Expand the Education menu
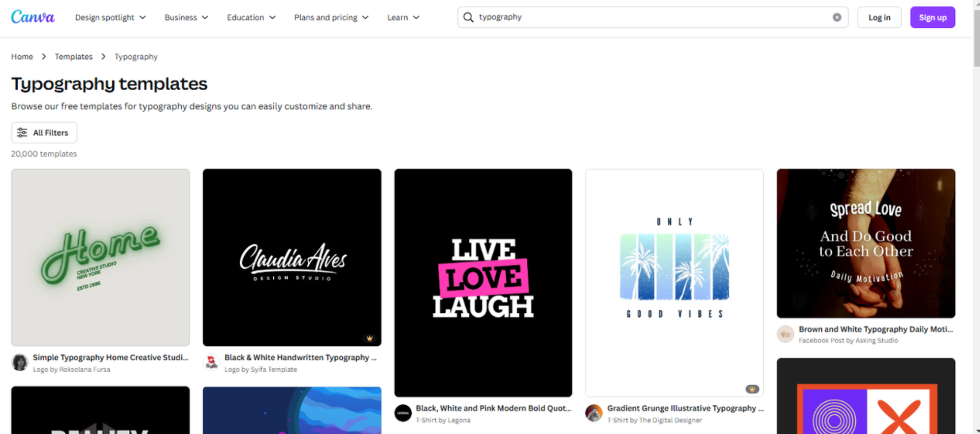 pyautogui.click(x=251, y=17)
